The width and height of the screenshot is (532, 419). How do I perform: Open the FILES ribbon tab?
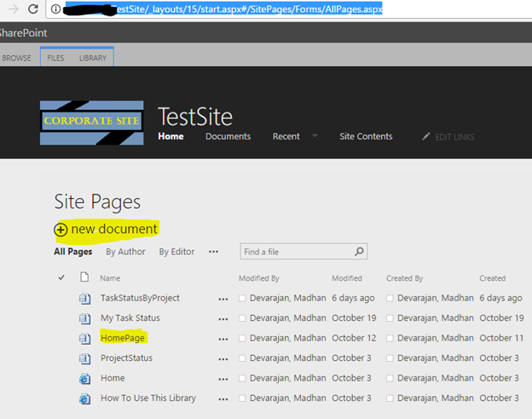pos(55,58)
